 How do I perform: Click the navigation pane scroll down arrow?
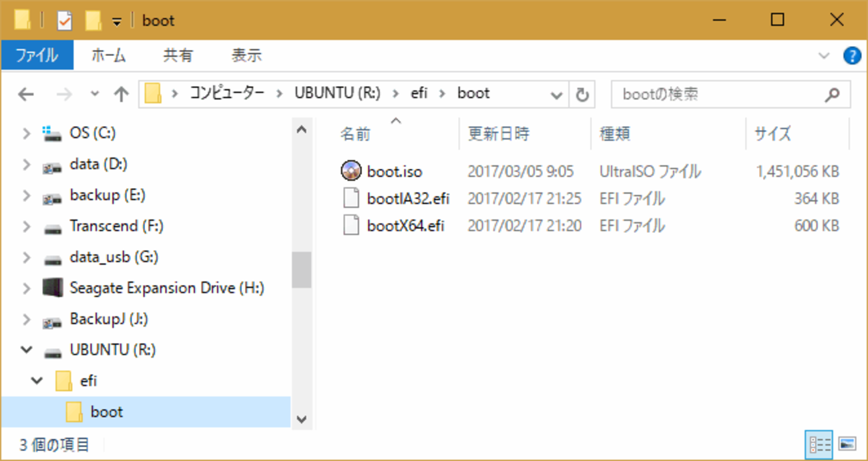[x=301, y=418]
